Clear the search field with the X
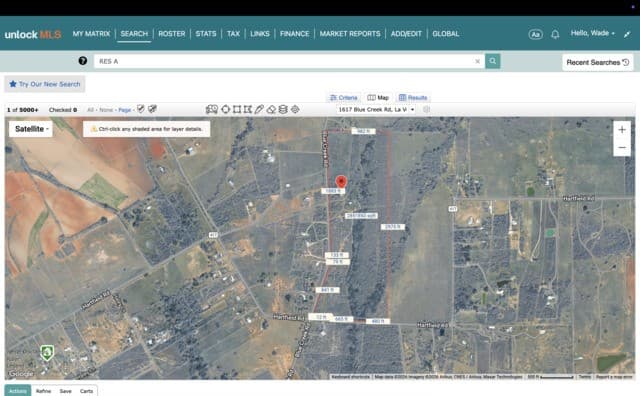Image resolution: width=640 pixels, height=396 pixels. click(477, 61)
